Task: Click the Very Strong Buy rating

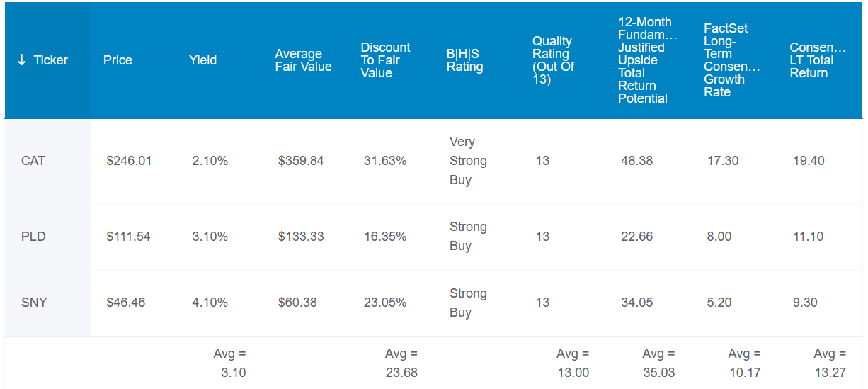Action: pyautogui.click(x=468, y=161)
